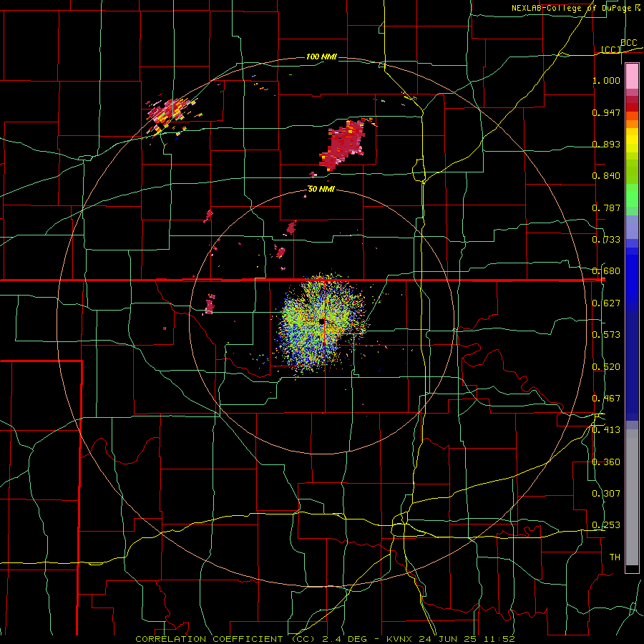Click the 0.840 scale value
The image size is (644, 644).
[606, 176]
